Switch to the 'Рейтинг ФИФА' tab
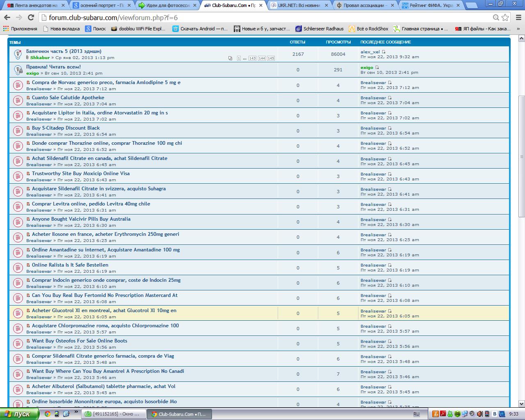This screenshot has height=420, width=525. (431, 5)
